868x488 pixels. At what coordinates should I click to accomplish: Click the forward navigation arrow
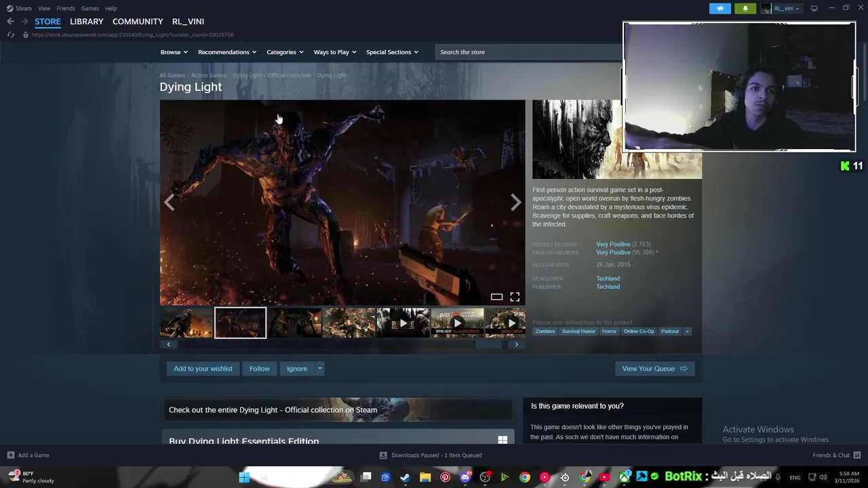coord(24,21)
